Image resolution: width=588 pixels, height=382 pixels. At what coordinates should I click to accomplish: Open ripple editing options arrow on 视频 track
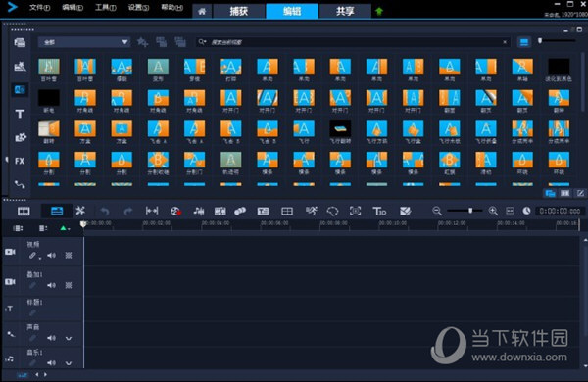tap(40, 259)
